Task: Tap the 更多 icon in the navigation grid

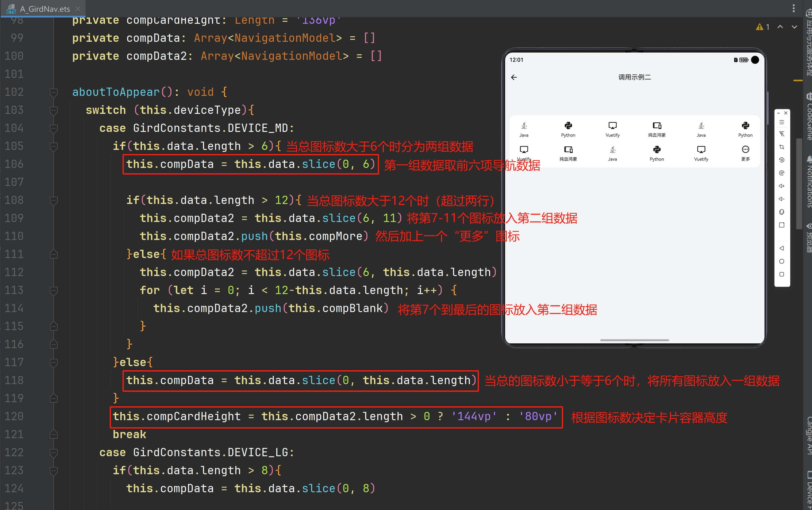Action: tap(745, 150)
